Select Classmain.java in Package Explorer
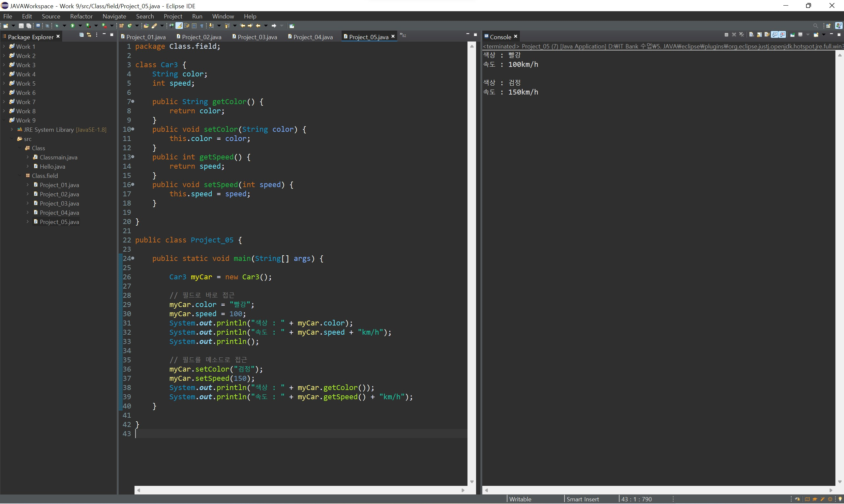844x504 pixels. point(58,157)
